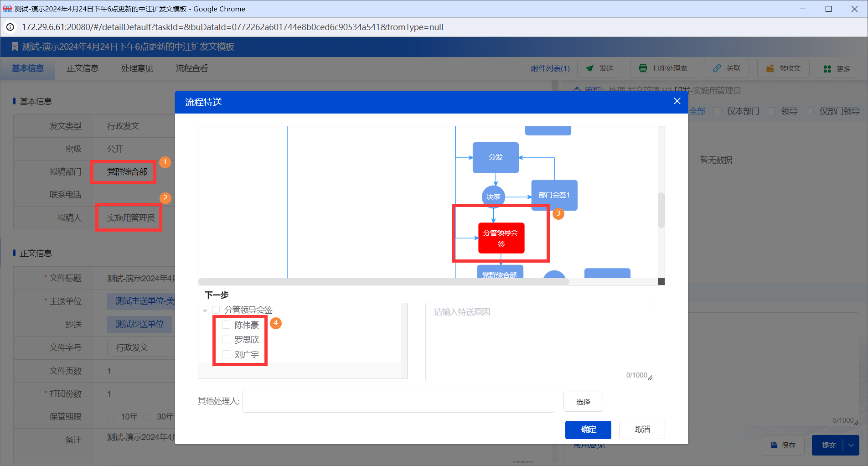The width and height of the screenshot is (868, 466).
Task: Open the 更多 menu in toolbar
Action: (837, 68)
